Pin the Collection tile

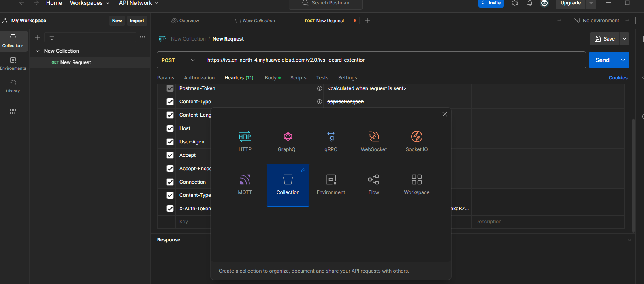pos(303,170)
